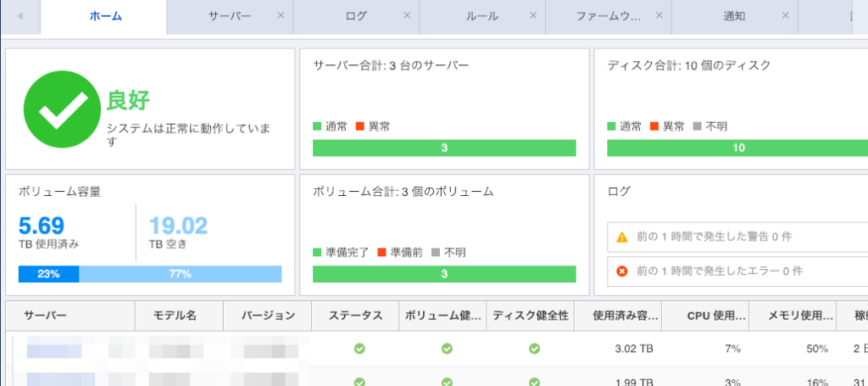This screenshot has width=868, height=386.
Task: Click the second row's ディスク健全性 green check icon
Action: point(534,382)
